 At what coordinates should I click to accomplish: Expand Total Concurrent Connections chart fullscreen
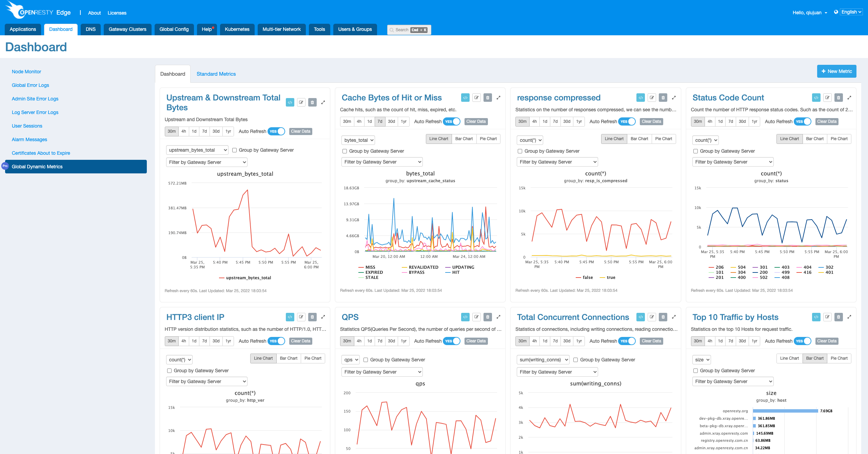tap(674, 317)
